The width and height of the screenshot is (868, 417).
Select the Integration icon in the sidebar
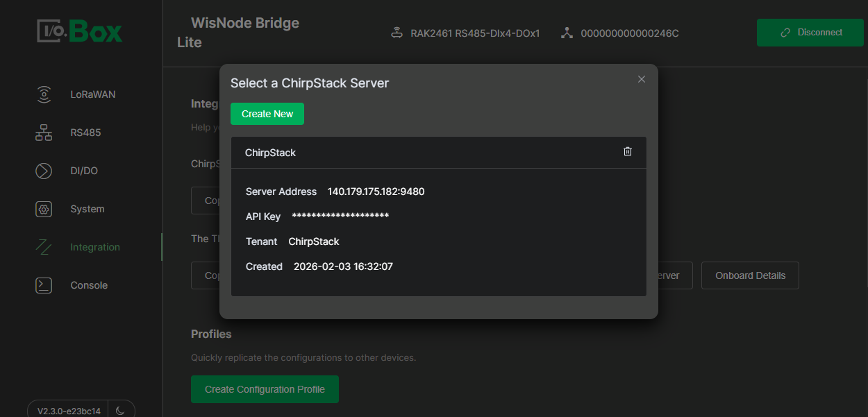click(44, 246)
